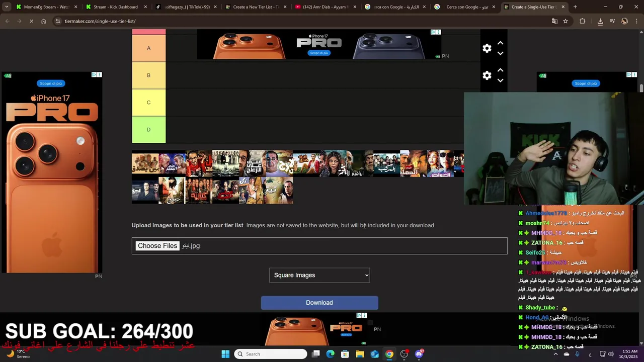Click the Download button
This screenshot has width=644, height=362.
(319, 303)
